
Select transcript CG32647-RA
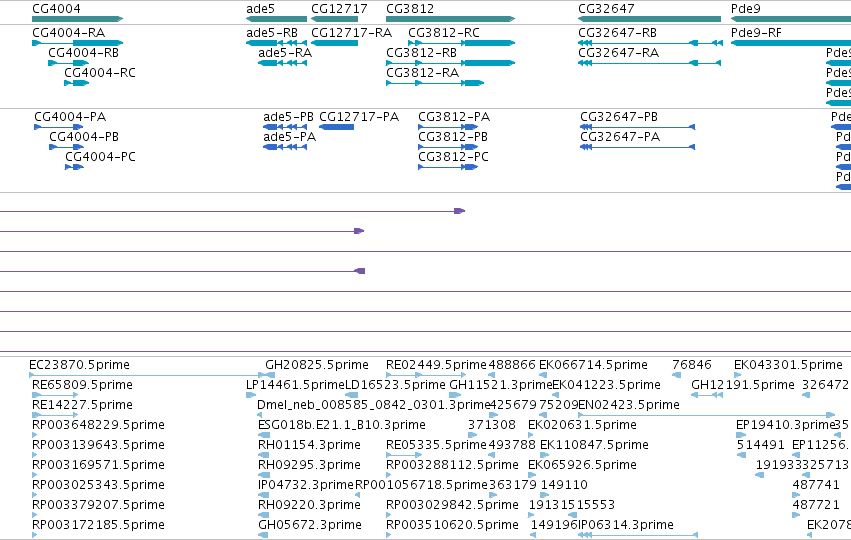pyautogui.click(x=619, y=53)
